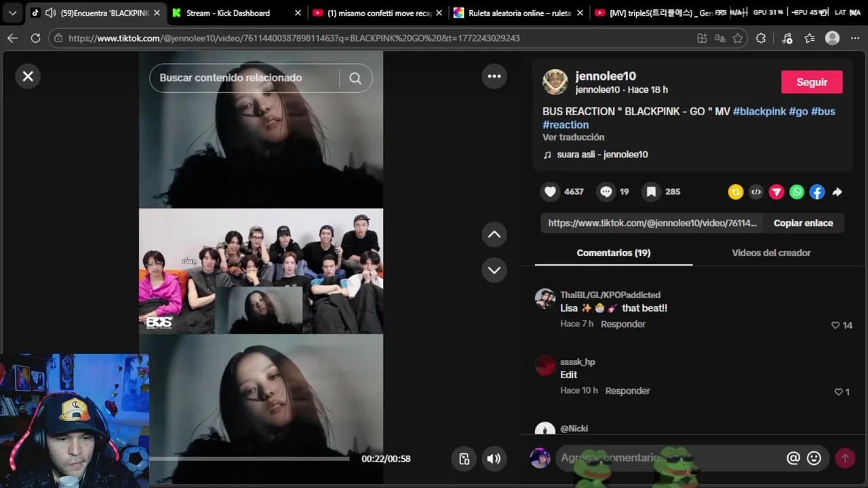Click the comment author's profile picture in the comment box

(540, 458)
